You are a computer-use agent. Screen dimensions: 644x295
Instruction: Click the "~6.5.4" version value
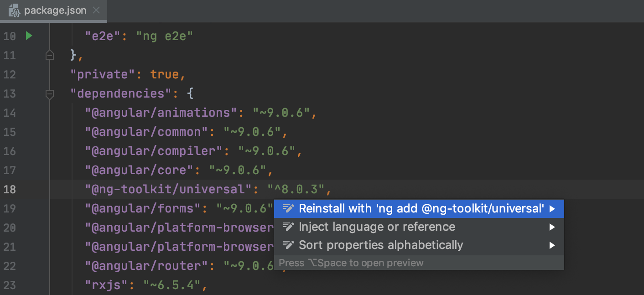tap(172, 285)
